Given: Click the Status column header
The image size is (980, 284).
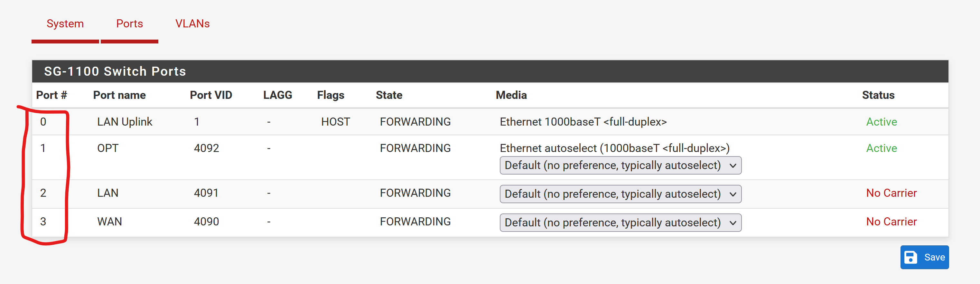Looking at the screenshot, I should coord(878,95).
